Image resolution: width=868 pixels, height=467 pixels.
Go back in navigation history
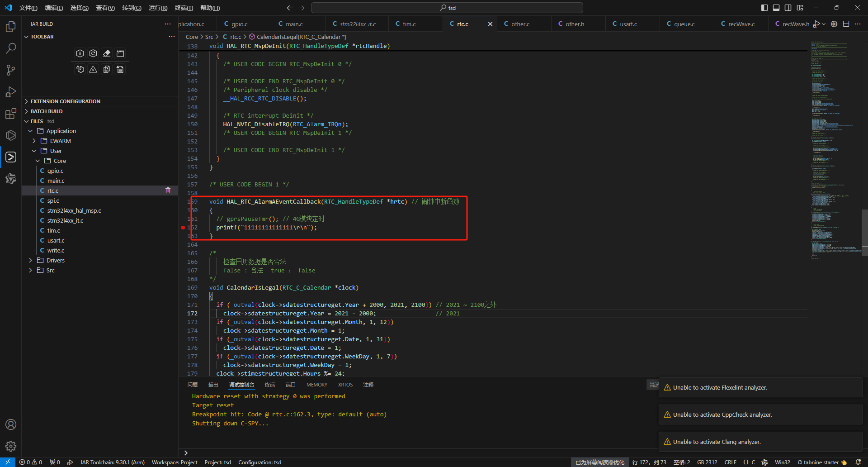290,8
